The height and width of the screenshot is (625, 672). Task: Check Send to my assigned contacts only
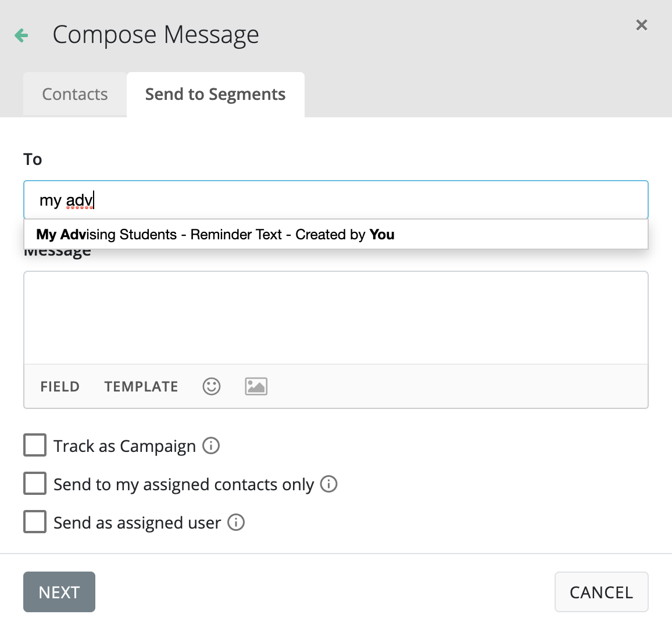pos(35,484)
